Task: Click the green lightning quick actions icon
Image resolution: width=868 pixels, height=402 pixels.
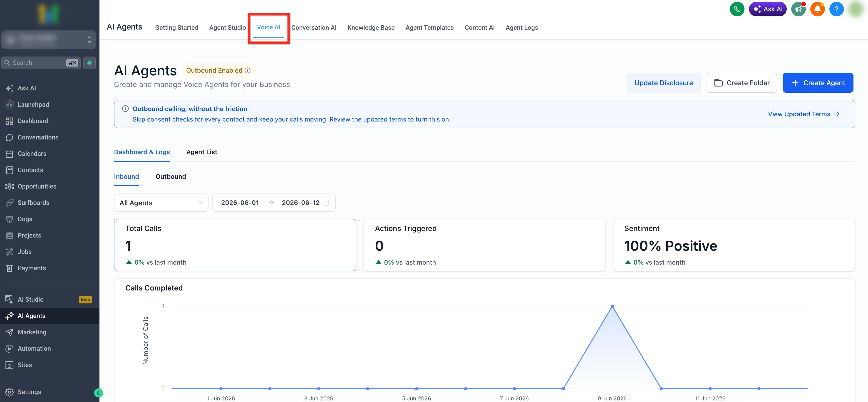Action: [x=89, y=63]
